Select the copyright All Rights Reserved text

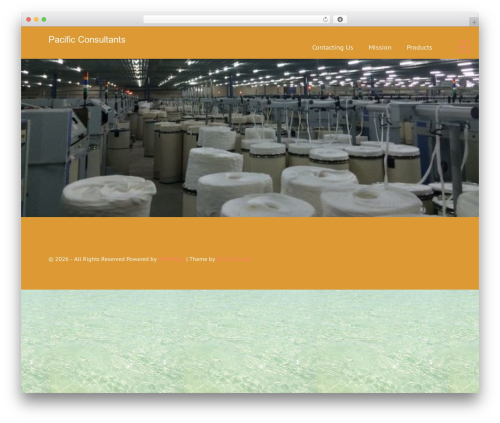pyautogui.click(x=87, y=259)
